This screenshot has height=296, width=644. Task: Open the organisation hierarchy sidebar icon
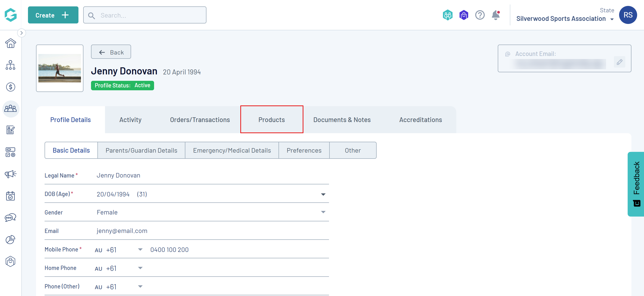pos(10,65)
